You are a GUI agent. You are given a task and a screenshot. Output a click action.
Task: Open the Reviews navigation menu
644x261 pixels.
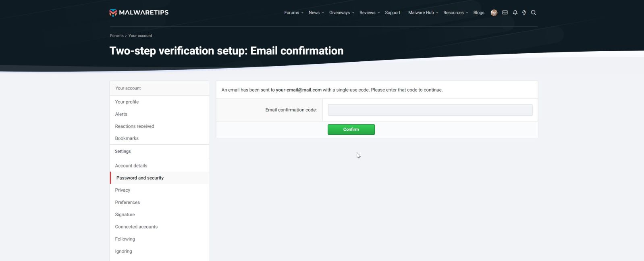tap(367, 13)
